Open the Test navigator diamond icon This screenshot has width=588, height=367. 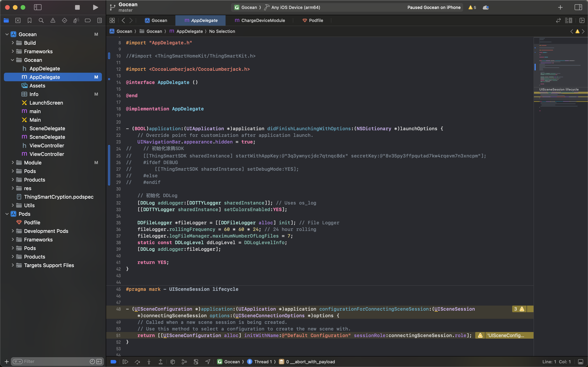pyautogui.click(x=65, y=21)
